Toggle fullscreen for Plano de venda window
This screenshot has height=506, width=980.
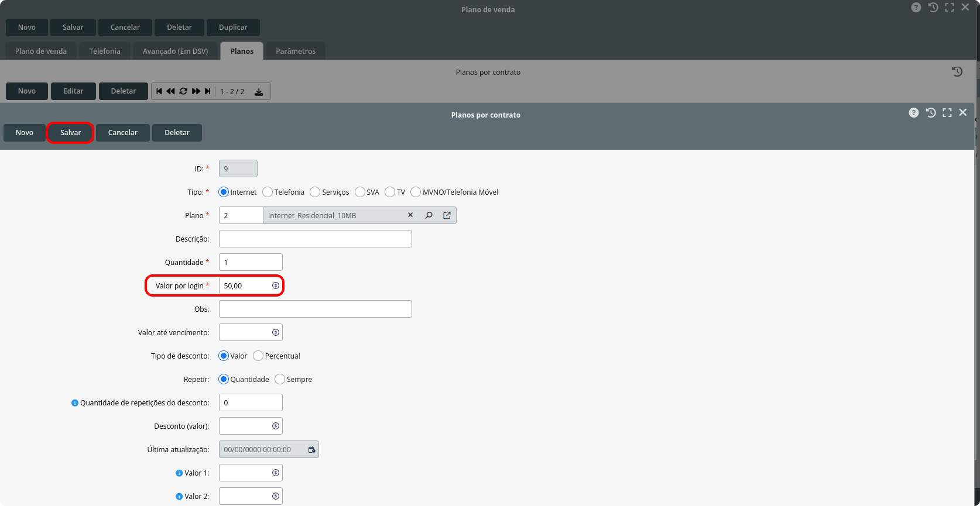(x=950, y=8)
